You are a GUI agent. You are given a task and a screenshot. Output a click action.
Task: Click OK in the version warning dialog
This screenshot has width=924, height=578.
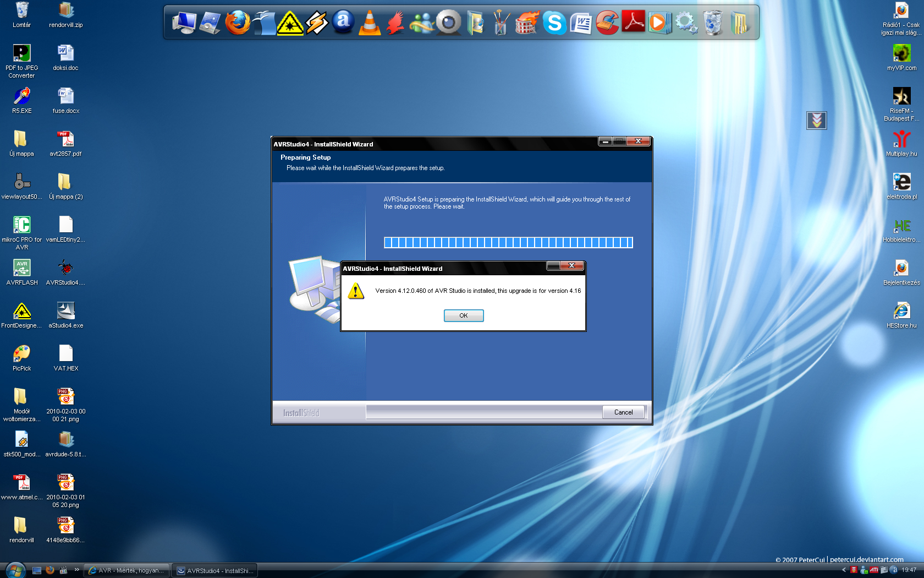pyautogui.click(x=464, y=315)
